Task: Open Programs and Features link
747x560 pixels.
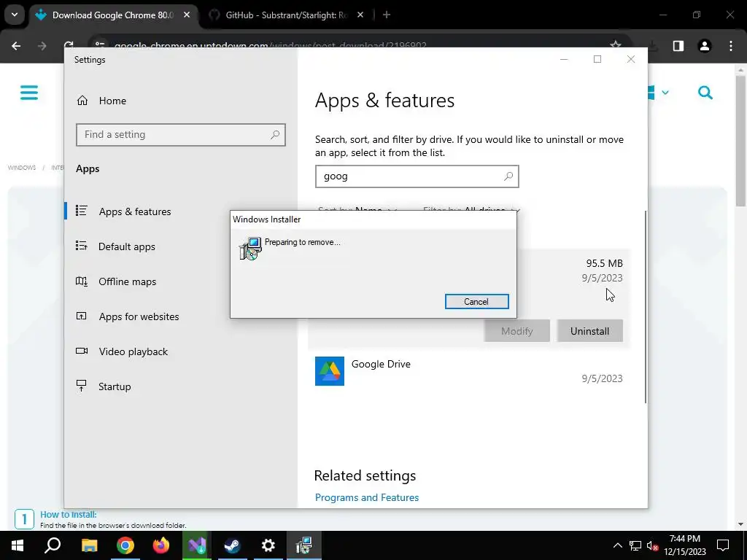Action: [x=367, y=497]
